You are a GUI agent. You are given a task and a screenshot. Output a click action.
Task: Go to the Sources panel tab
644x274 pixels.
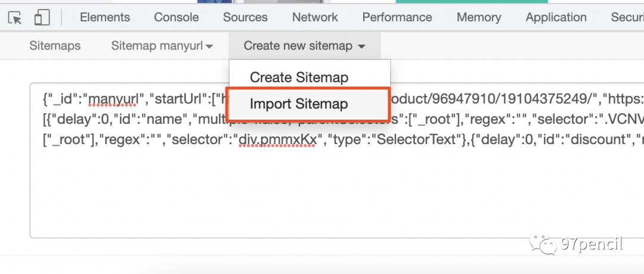coord(245,17)
